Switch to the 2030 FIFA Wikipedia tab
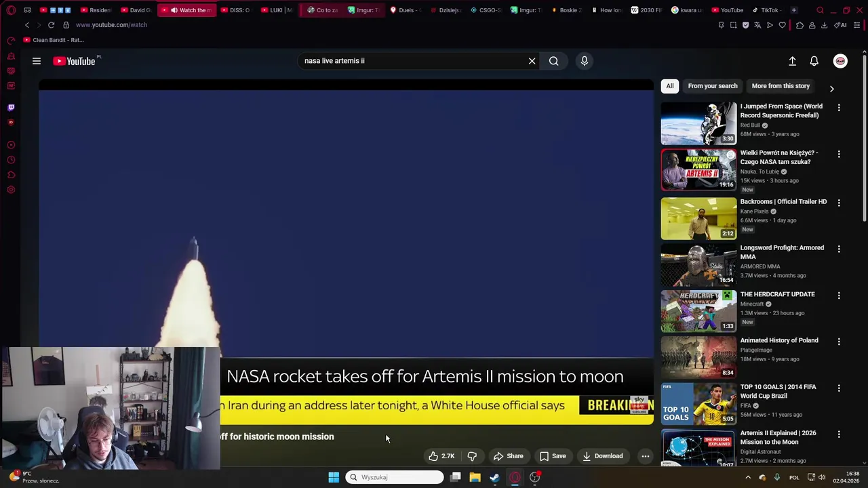Image resolution: width=868 pixels, height=488 pixels. 648,10
